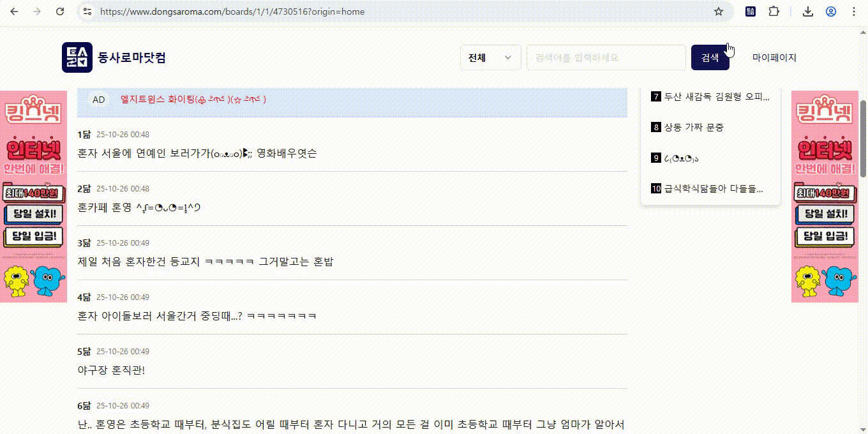
Task: Open the browser profile avatar icon
Action: (x=831, y=11)
